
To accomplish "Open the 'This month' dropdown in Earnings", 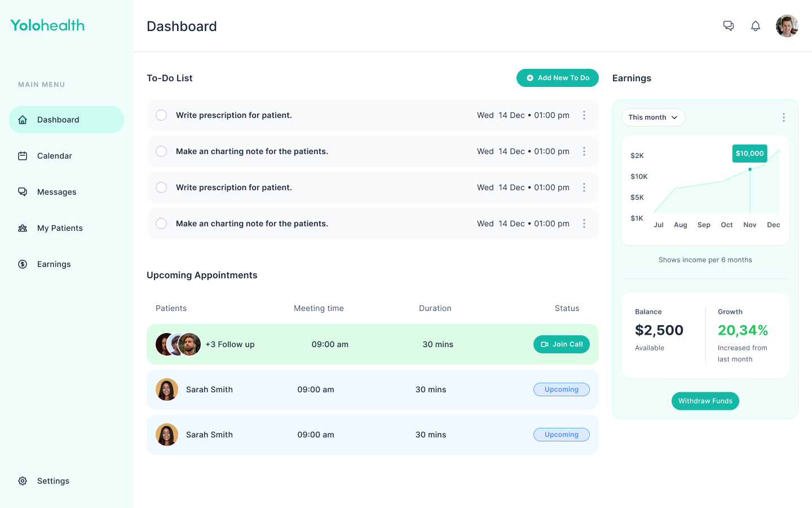I will coord(653,117).
